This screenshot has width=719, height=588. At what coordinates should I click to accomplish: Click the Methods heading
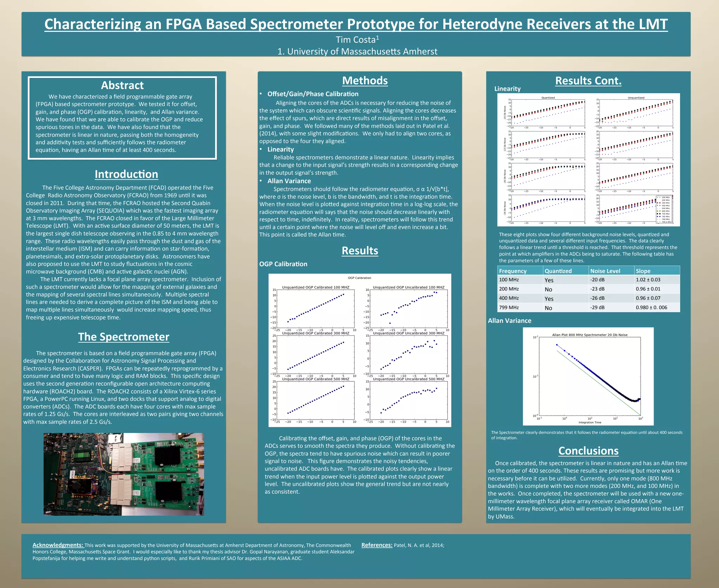pyautogui.click(x=365, y=81)
